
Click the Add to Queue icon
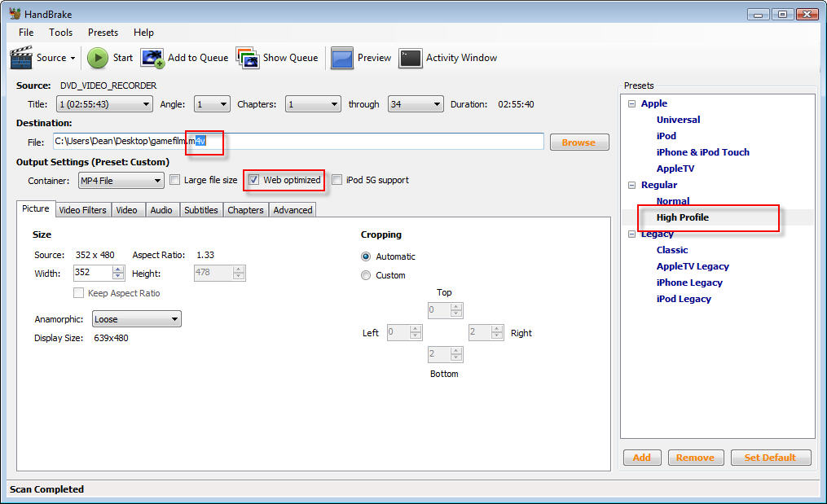click(x=152, y=58)
